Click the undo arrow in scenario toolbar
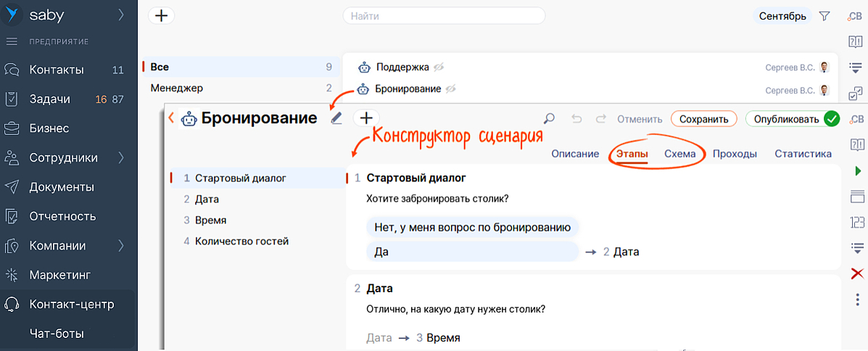Viewport: 868px width, 351px height. pyautogui.click(x=576, y=119)
